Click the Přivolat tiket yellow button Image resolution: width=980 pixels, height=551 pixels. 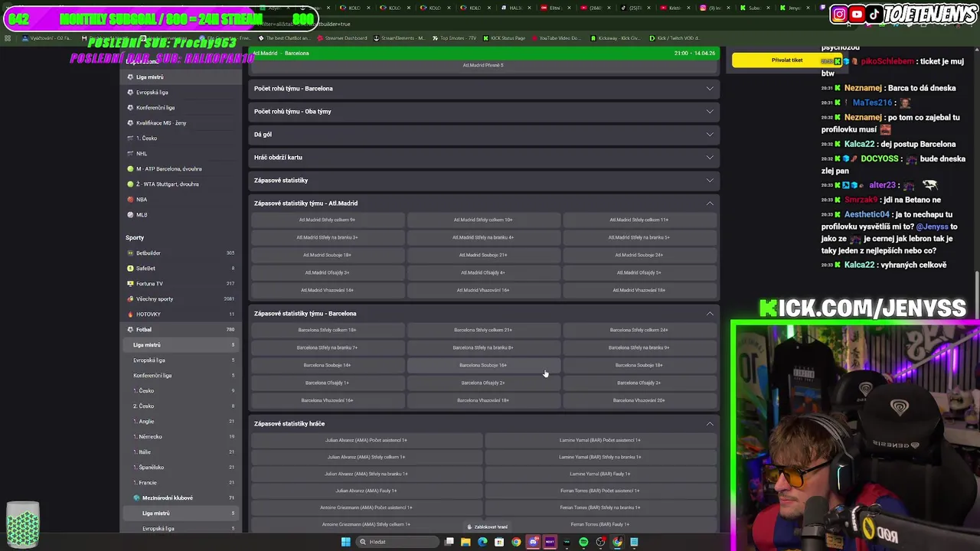click(x=787, y=60)
